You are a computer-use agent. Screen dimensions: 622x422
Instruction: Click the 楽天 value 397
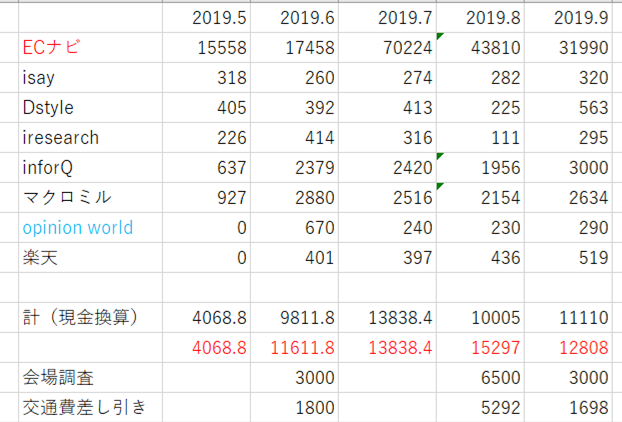coord(388,258)
